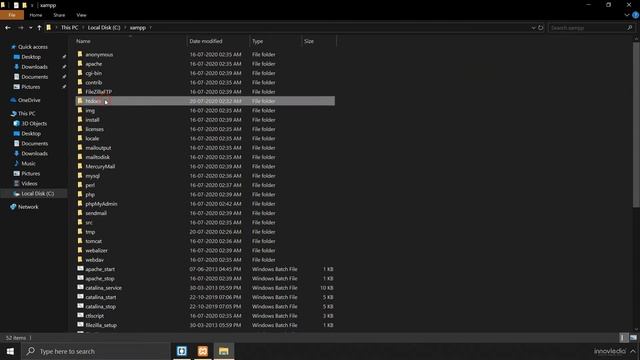The width and height of the screenshot is (640, 360).
Task: Click the Search xampp field
Action: pos(591,28)
